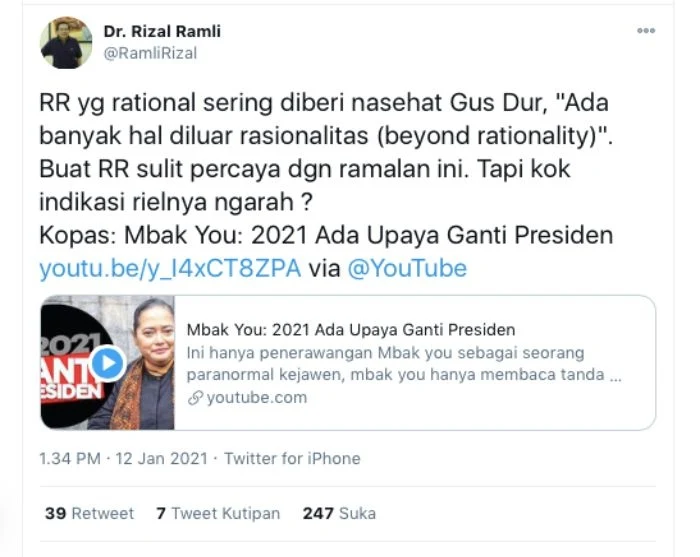Image resolution: width=700 pixels, height=557 pixels.
Task: Click the tweet line Kopas: Mbak You
Action: tap(326, 235)
